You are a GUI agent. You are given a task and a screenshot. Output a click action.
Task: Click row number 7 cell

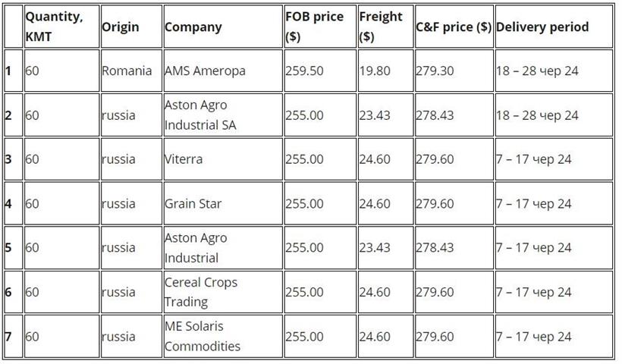9,336
